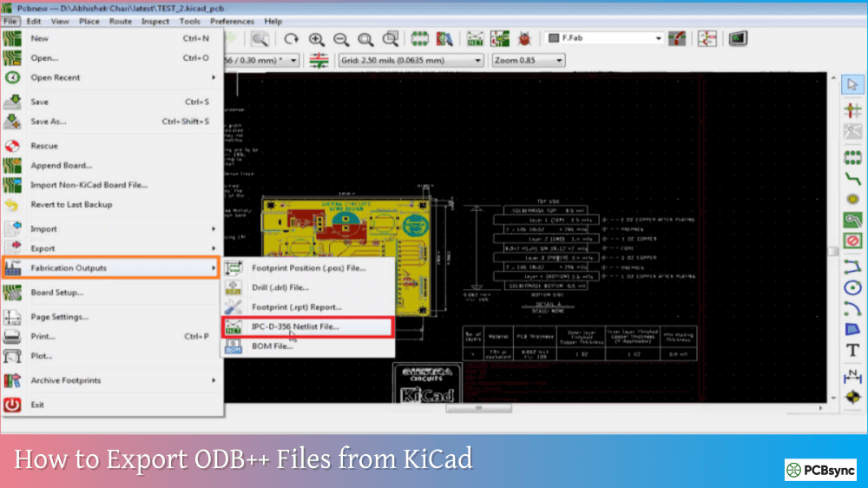868x488 pixels.
Task: Open the Inspect menu
Action: tap(155, 21)
